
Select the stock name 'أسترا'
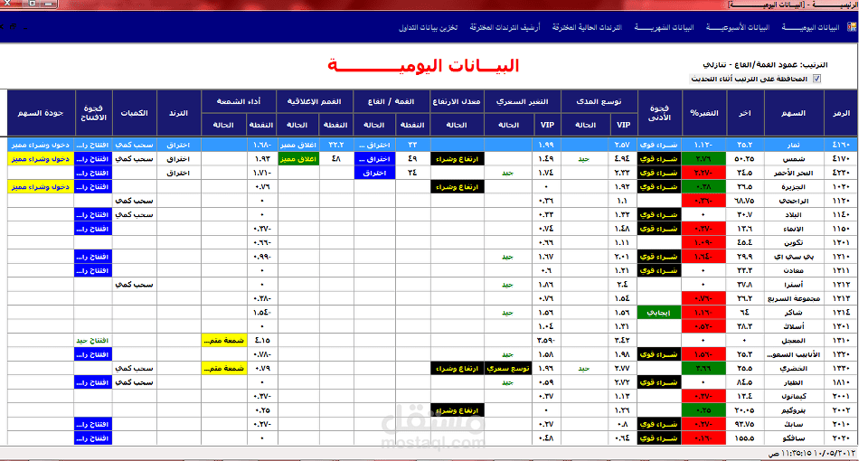pyautogui.click(x=794, y=285)
